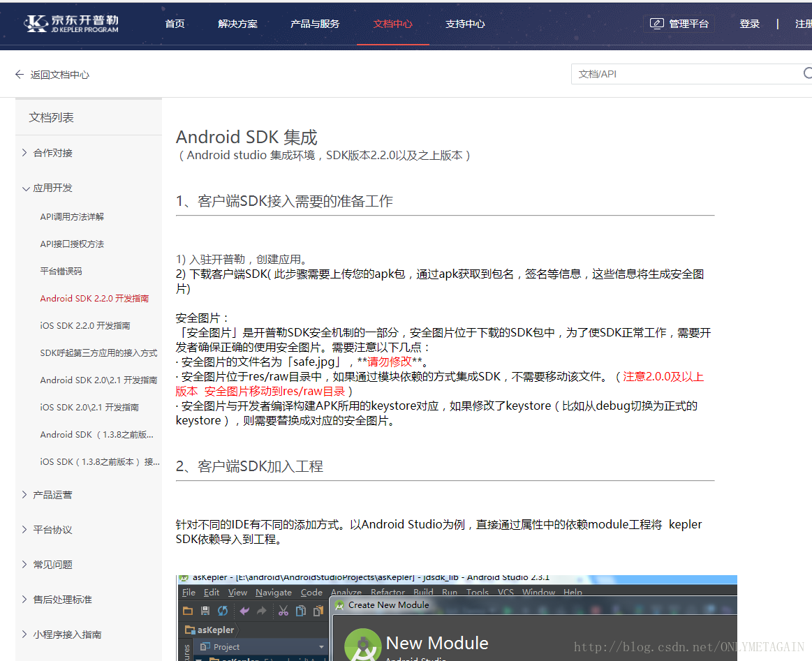Click the Android SDK 集成 page title
Image resolution: width=812 pixels, height=661 pixels.
246,138
